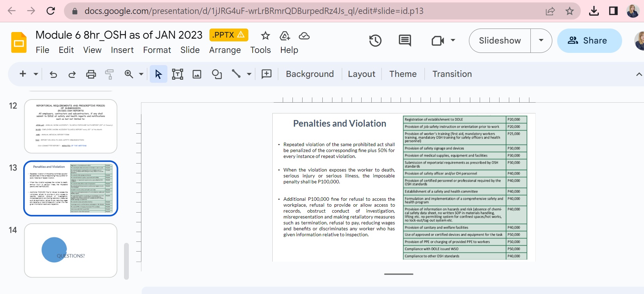This screenshot has width=644, height=294.
Task: Click the Zoom magnifier tool
Action: tap(129, 74)
